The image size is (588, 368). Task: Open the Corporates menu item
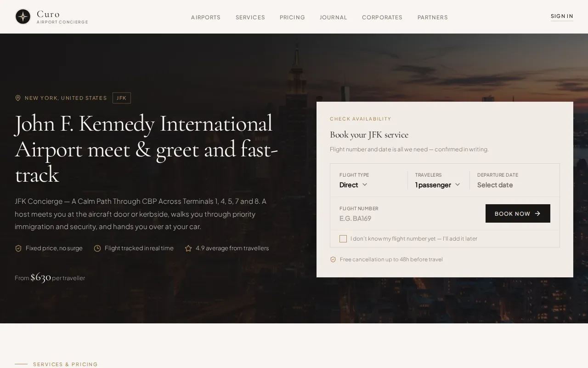pyautogui.click(x=382, y=17)
